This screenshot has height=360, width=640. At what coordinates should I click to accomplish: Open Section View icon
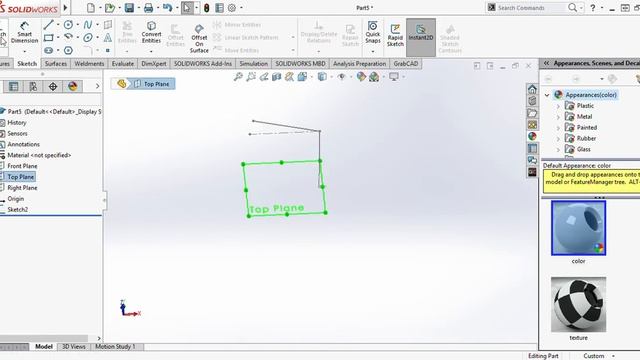276,76
